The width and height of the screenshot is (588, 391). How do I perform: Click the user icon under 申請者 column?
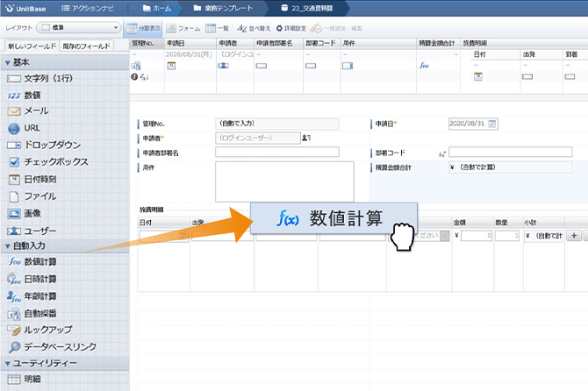click(223, 66)
